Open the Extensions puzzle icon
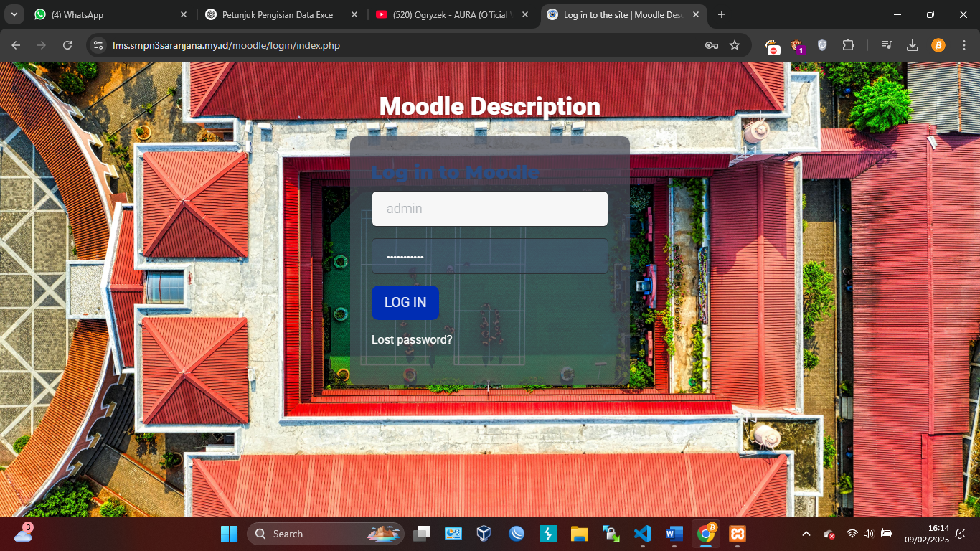The image size is (980, 551). point(848,45)
